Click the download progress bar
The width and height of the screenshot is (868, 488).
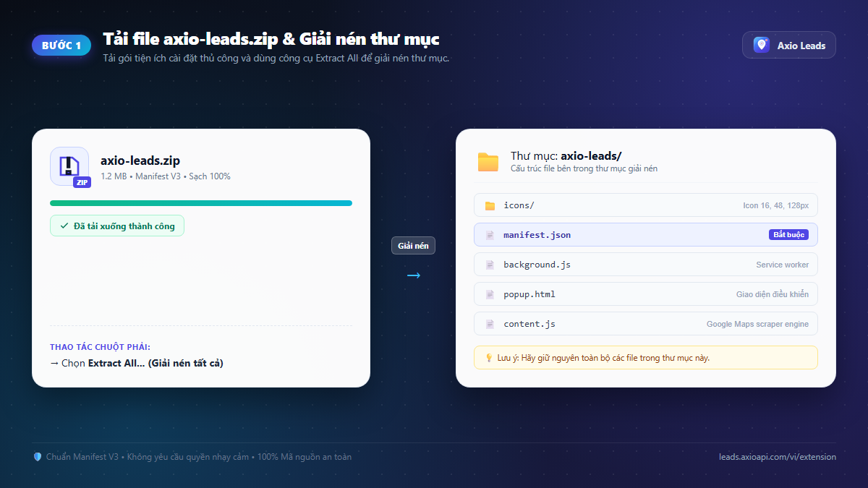[201, 203]
